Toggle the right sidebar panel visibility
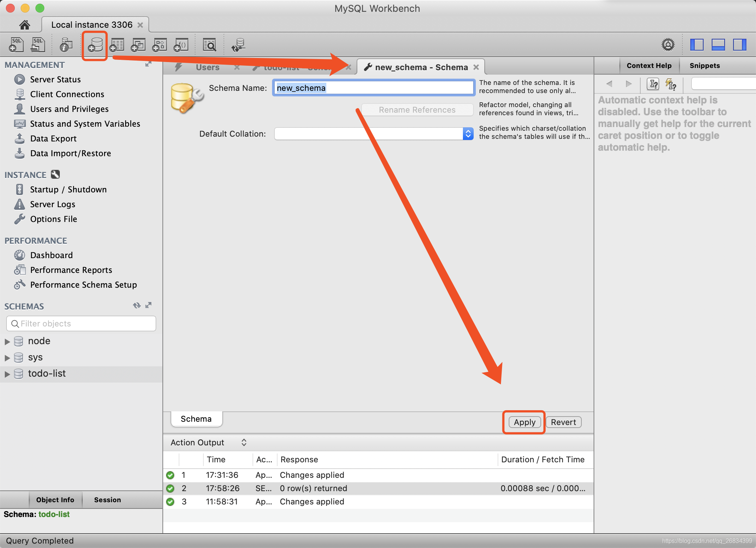Image resolution: width=756 pixels, height=548 pixels. pos(739,45)
